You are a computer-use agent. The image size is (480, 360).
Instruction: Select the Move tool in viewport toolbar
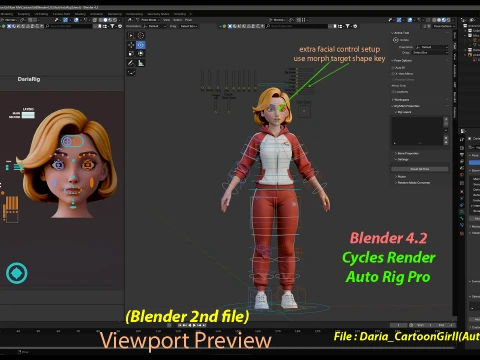(x=131, y=45)
